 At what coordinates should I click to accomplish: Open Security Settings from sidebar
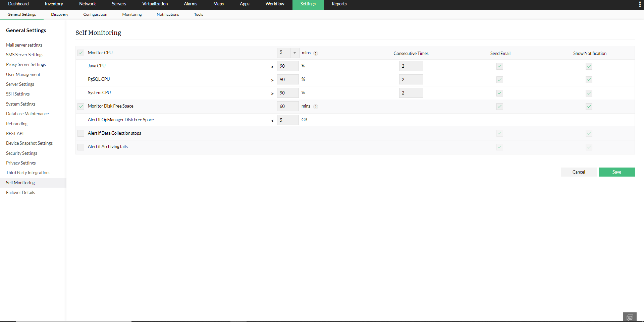click(x=21, y=153)
